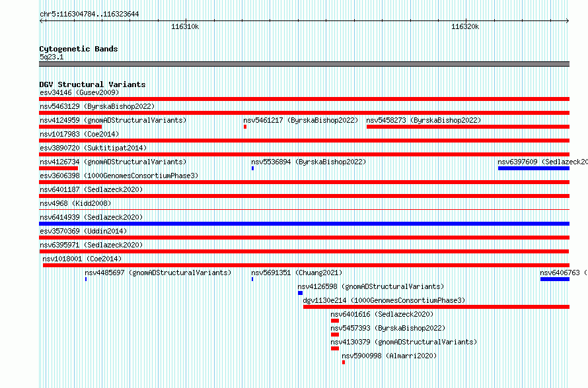Select the nsv1017983 (Coe2014) variant

79,134
